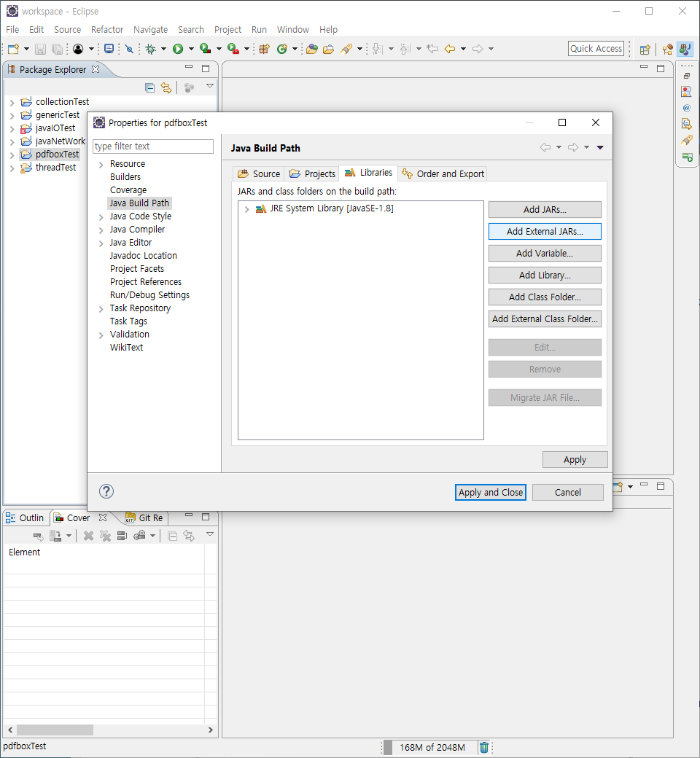Expand the collectionTest project

(x=12, y=103)
